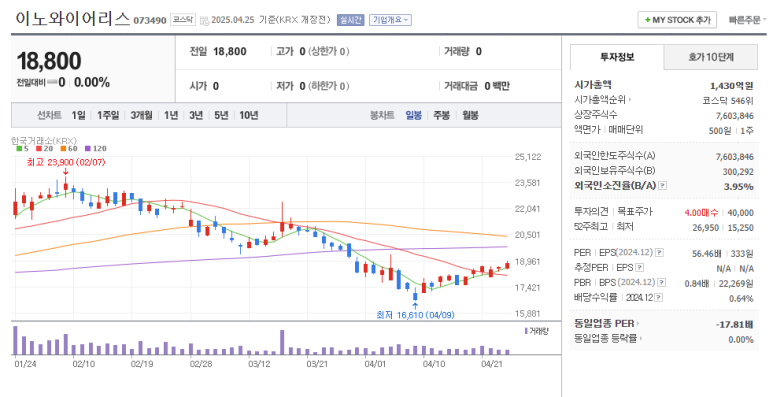Click the calendar icon before the date

click(x=204, y=21)
